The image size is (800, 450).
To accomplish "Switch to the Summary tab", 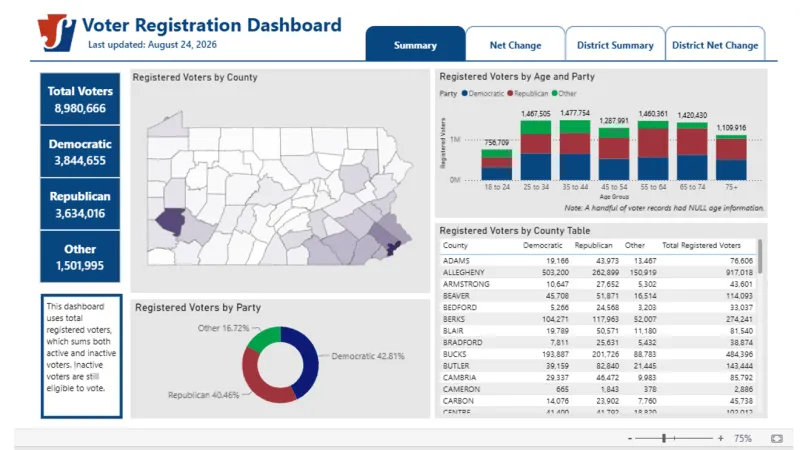I will click(415, 44).
